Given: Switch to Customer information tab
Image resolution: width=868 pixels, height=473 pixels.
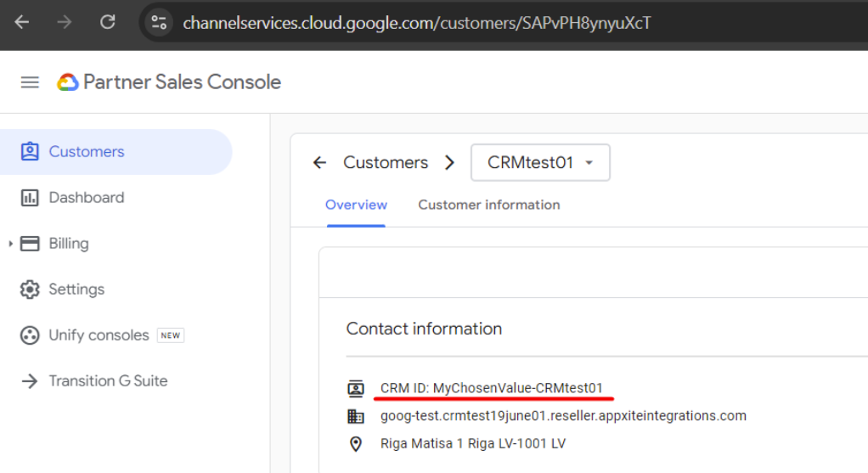Looking at the screenshot, I should (x=489, y=205).
